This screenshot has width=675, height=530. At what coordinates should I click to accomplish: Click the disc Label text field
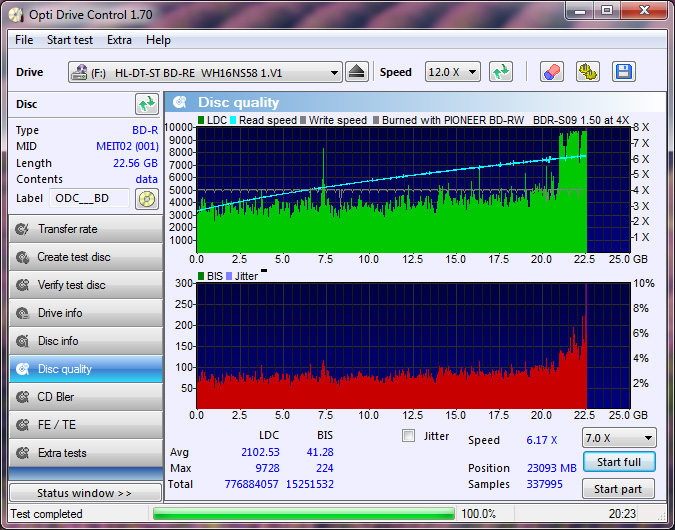click(90, 198)
